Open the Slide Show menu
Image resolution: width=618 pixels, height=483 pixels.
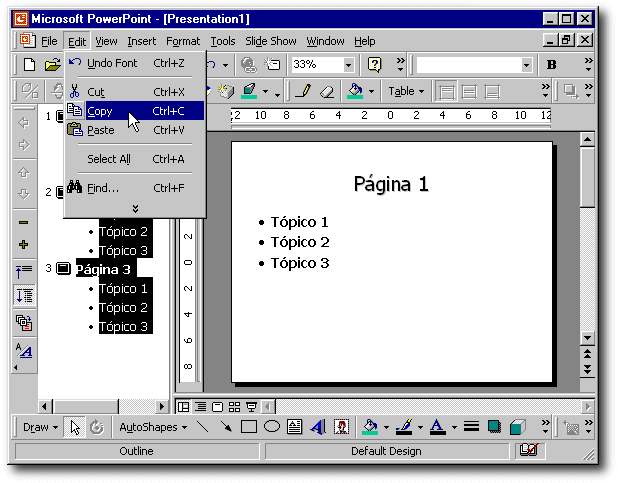pyautogui.click(x=270, y=41)
